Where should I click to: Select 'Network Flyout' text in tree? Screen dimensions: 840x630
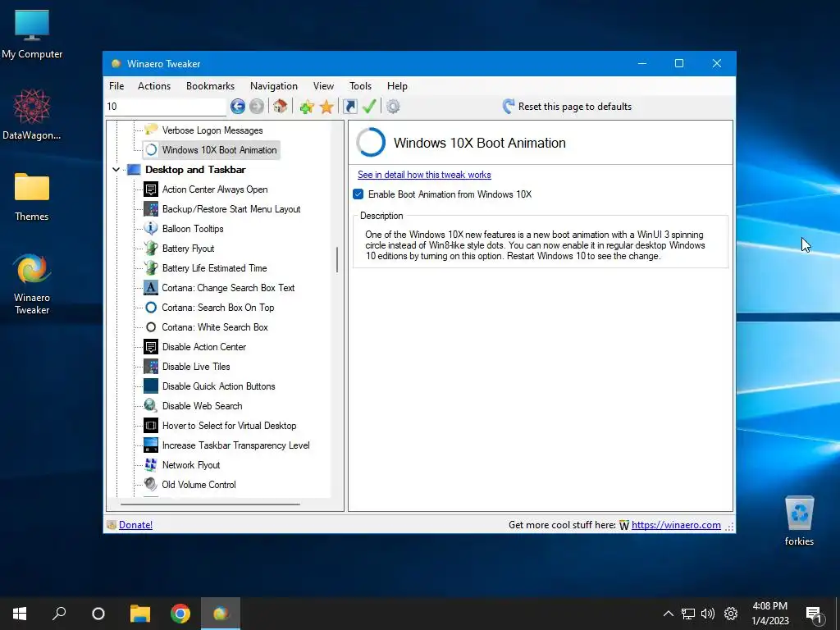click(190, 465)
